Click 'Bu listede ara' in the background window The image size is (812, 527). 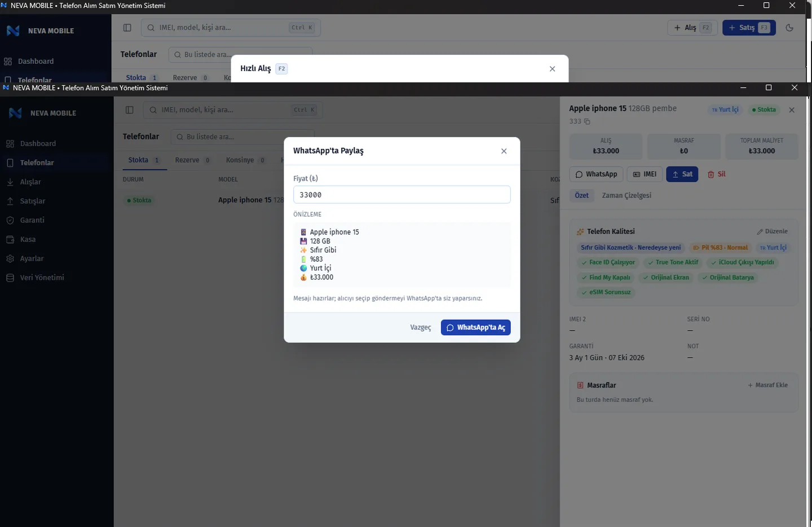240,55
